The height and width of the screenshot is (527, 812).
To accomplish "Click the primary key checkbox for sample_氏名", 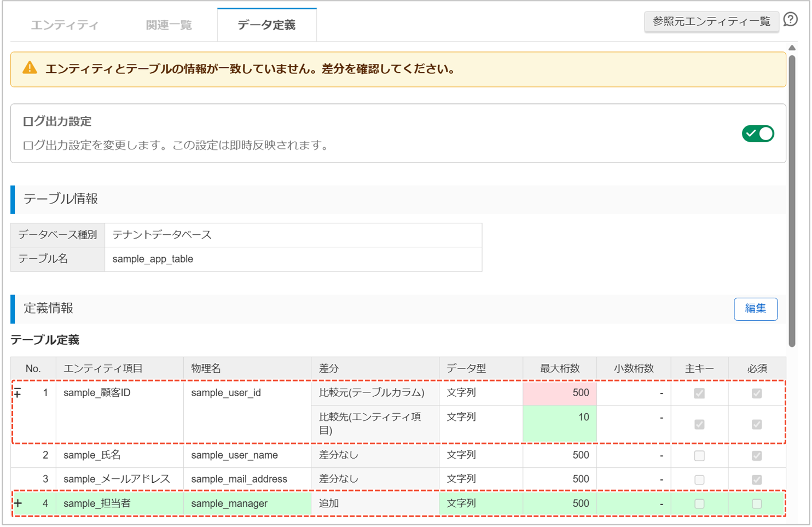I will 699,455.
